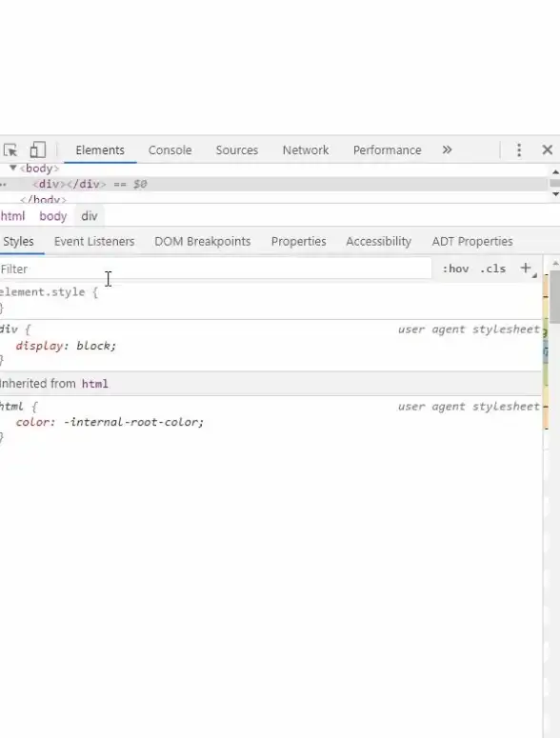The image size is (560, 738).
Task: Click the element.style rule selector
Action: [42, 291]
